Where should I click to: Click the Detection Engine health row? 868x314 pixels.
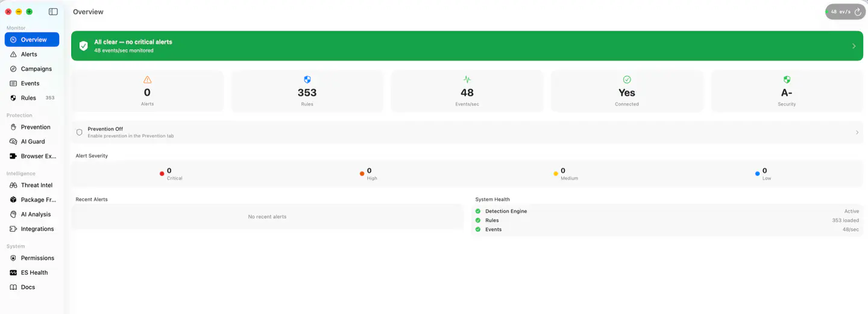tap(667, 212)
